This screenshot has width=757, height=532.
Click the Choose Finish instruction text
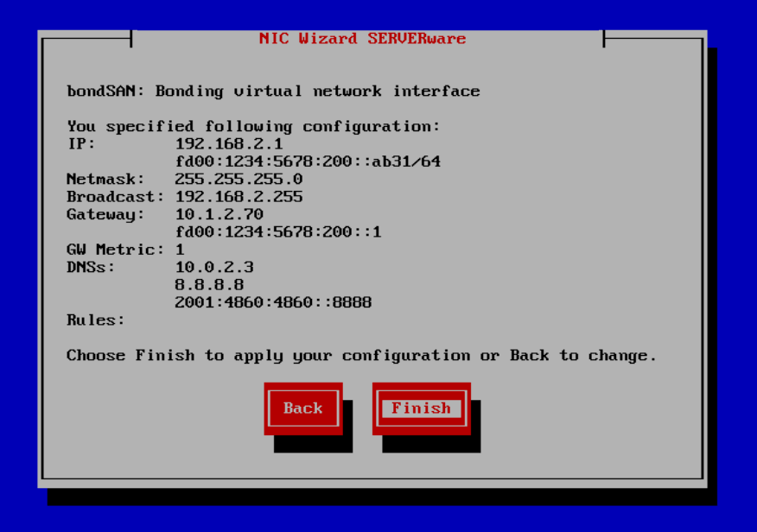click(361, 355)
